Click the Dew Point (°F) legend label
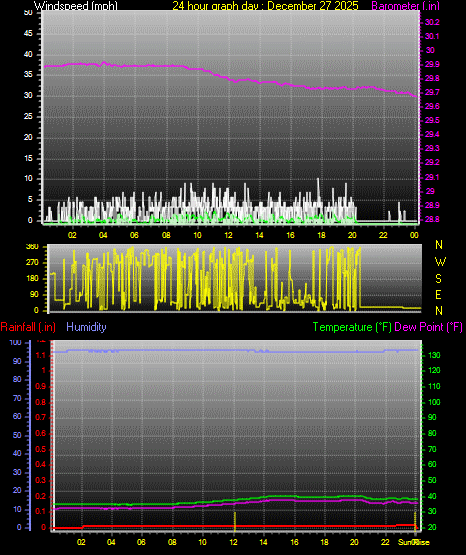Screen dimensions: 466x555 [x=428, y=327]
